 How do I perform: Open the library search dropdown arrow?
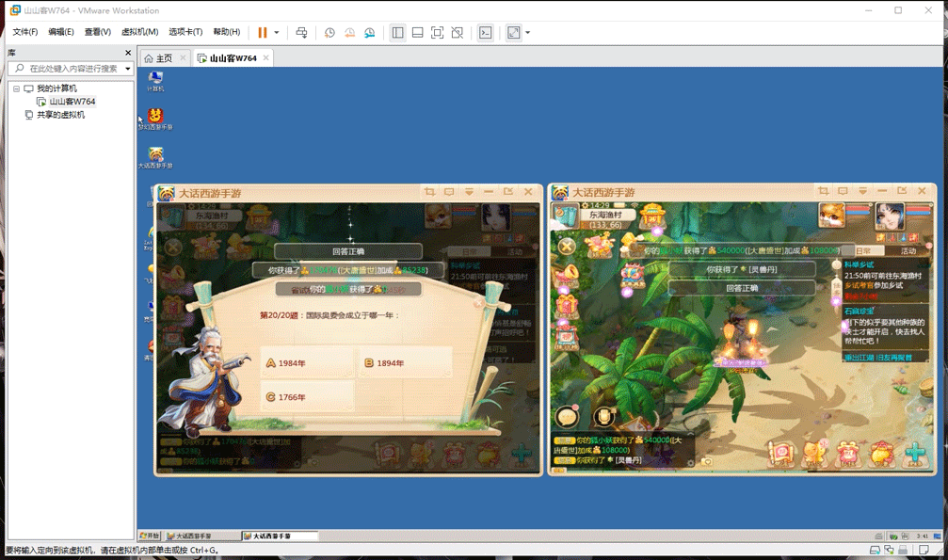[128, 69]
